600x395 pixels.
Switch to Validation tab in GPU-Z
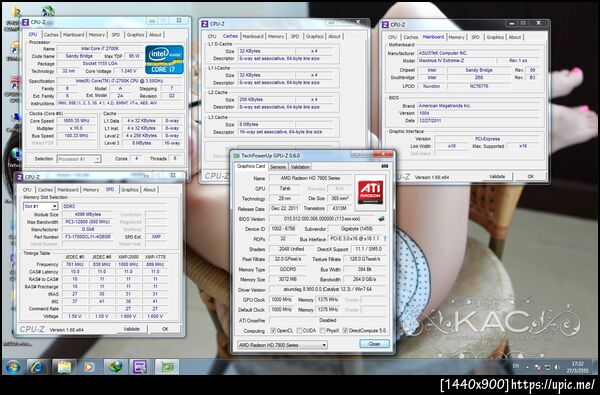[x=300, y=167]
